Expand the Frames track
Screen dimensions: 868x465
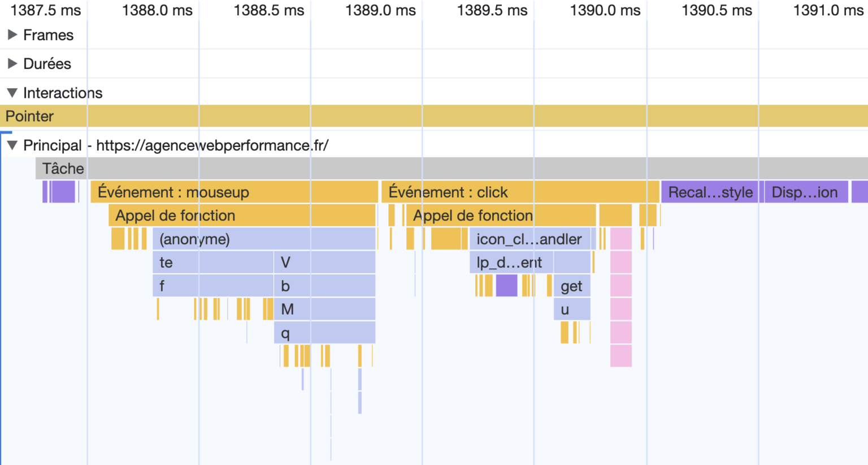coord(12,35)
